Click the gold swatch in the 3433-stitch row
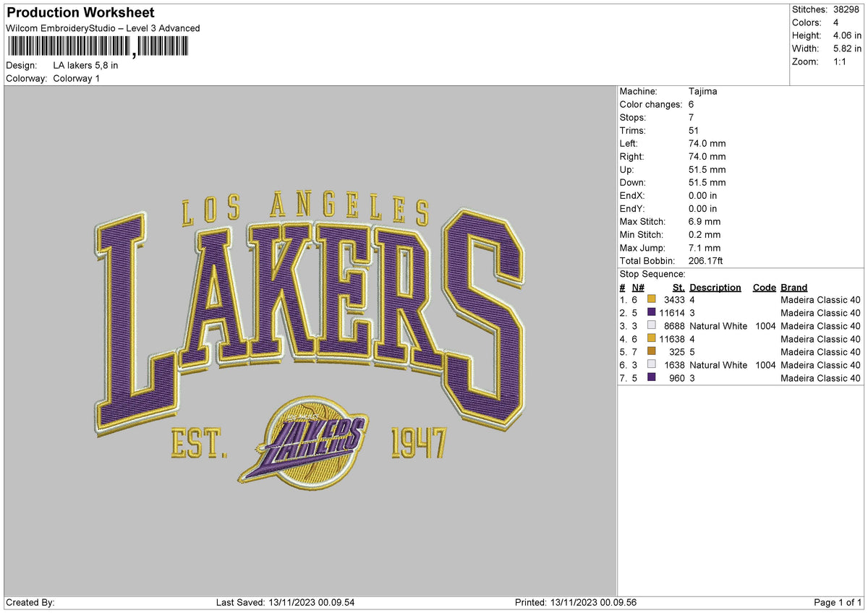868x613 pixels. [x=652, y=300]
